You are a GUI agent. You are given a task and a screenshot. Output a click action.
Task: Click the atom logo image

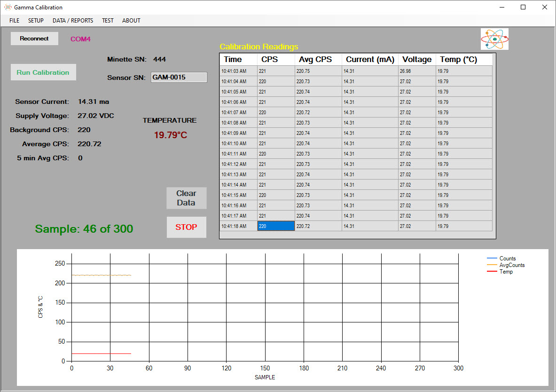[494, 39]
